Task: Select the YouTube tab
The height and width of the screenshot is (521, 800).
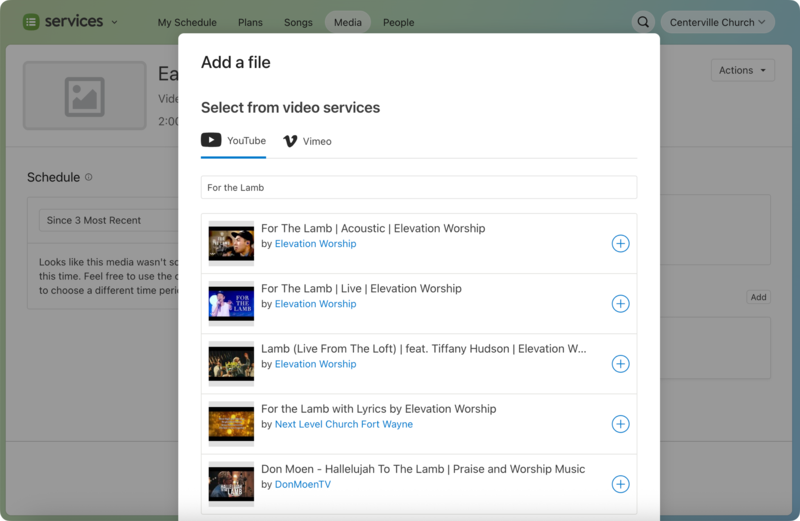Action: (x=234, y=141)
